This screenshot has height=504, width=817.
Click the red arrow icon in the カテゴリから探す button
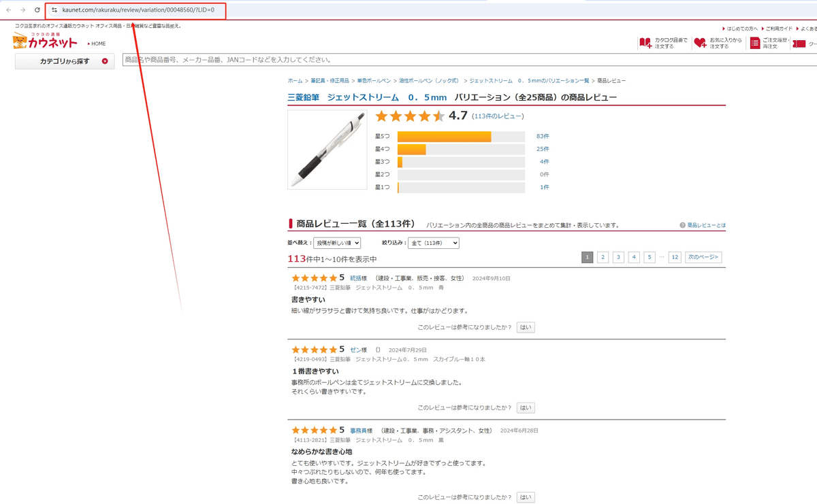pos(105,61)
